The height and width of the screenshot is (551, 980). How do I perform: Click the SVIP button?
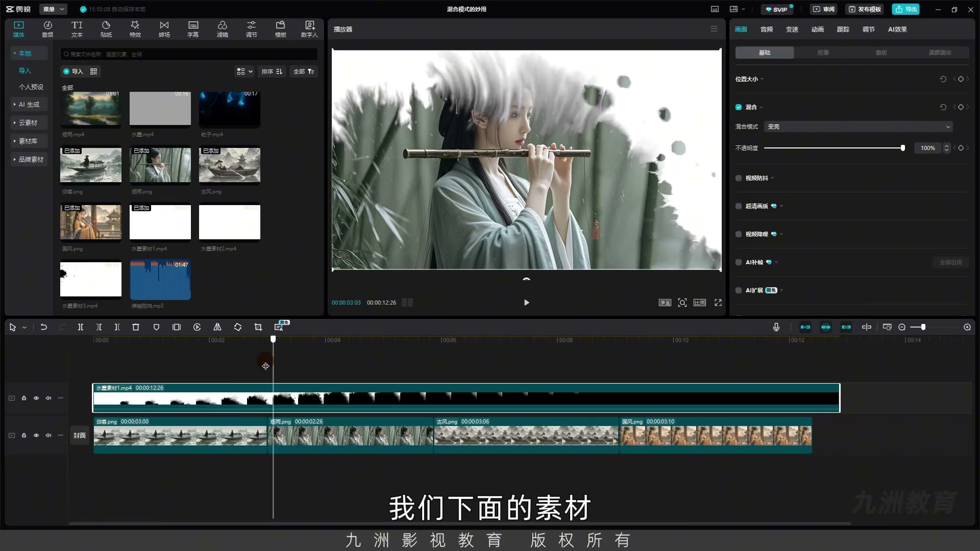pos(776,9)
